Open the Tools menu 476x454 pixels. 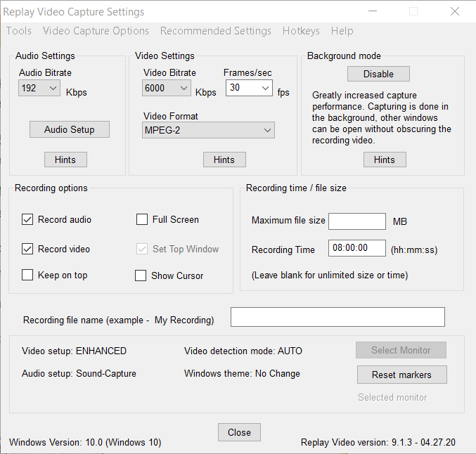coord(19,31)
